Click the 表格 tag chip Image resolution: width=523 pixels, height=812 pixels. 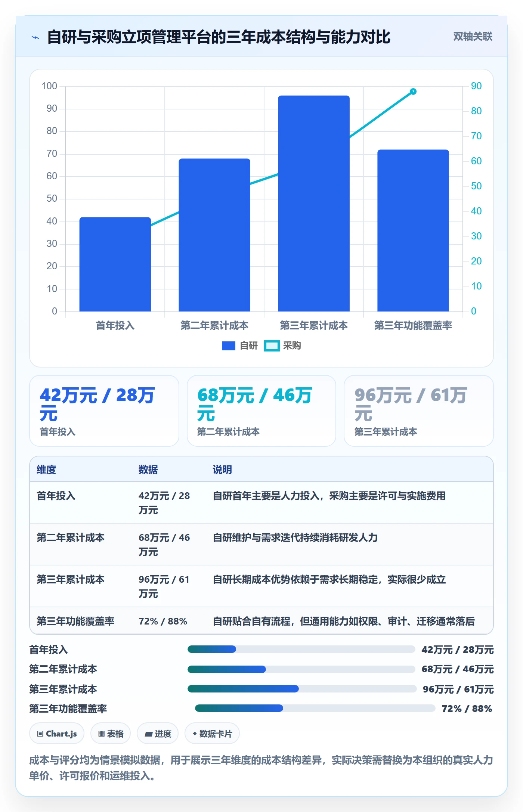111,734
